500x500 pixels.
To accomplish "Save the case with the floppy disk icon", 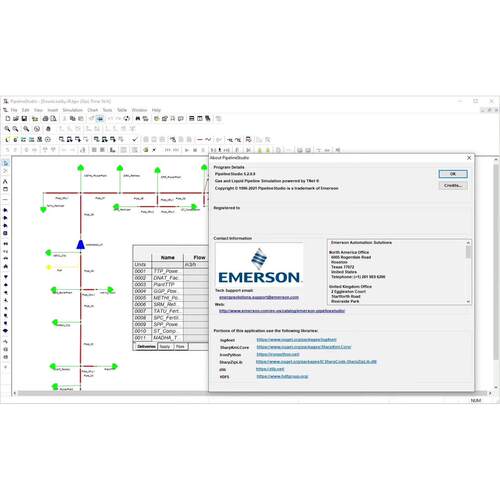I will tap(24, 118).
